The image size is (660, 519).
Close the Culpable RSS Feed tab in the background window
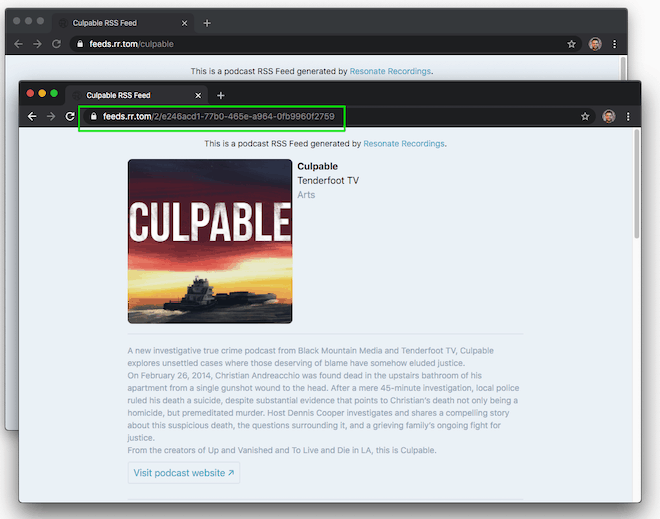[x=184, y=23]
